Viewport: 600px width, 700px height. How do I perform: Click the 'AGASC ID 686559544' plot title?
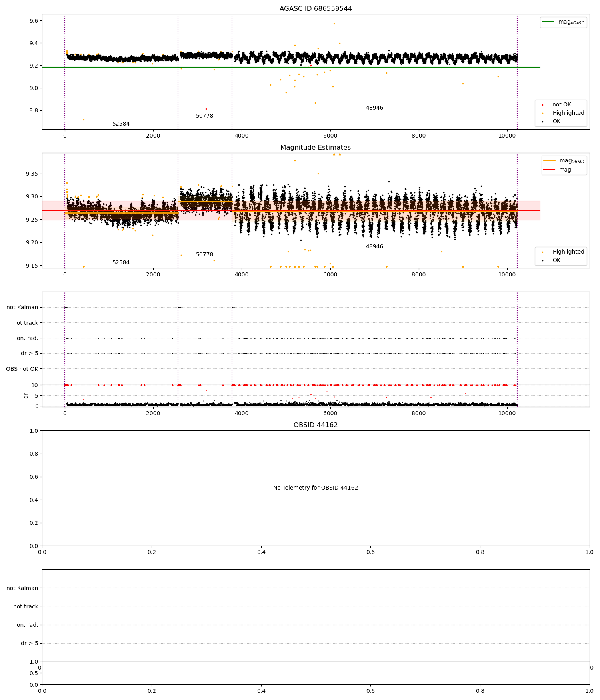316,9
